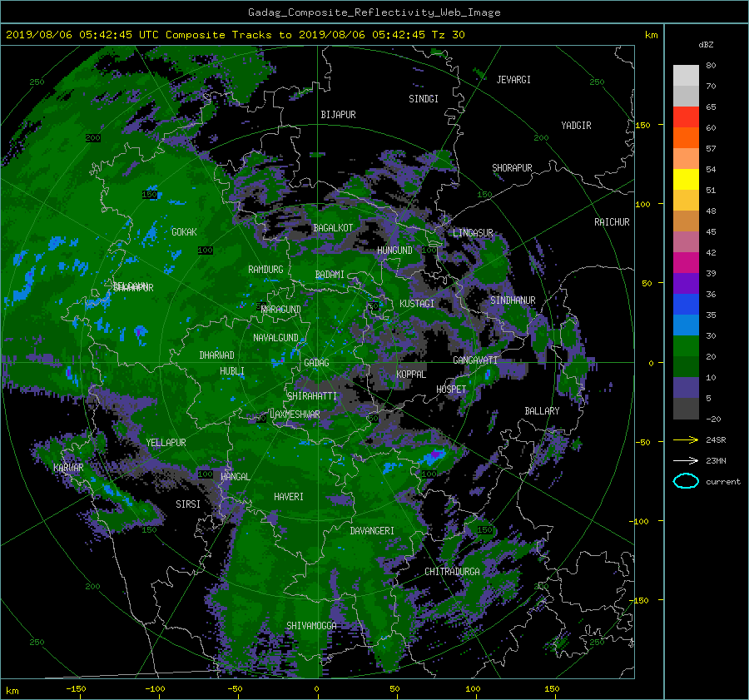Click the DHARWAD city label

click(x=217, y=355)
